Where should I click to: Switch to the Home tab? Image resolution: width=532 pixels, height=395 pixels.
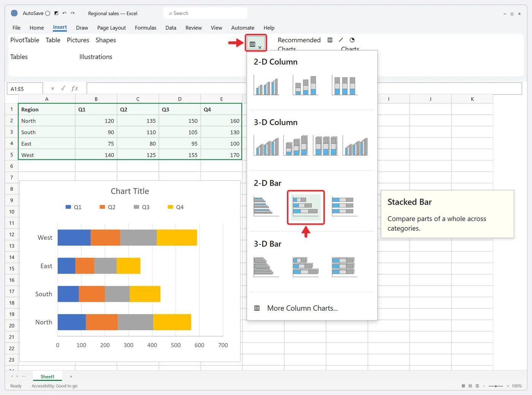[x=36, y=28]
